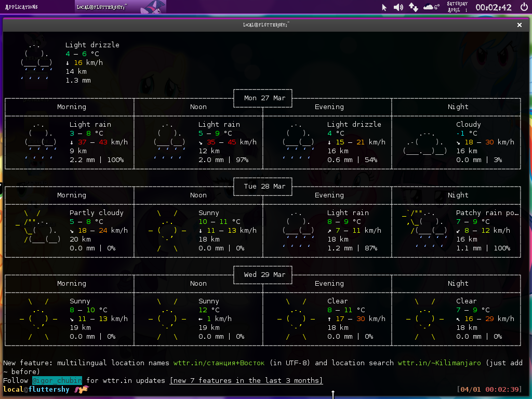Click the pony icon in shell prompt
This screenshot has width=532, height=399.
point(81,390)
